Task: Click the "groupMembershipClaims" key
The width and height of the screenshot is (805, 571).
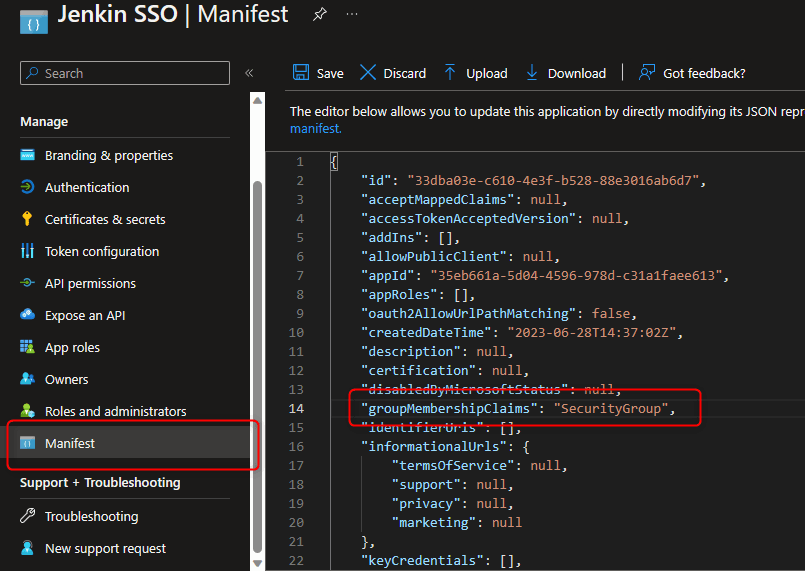Action: (x=449, y=409)
